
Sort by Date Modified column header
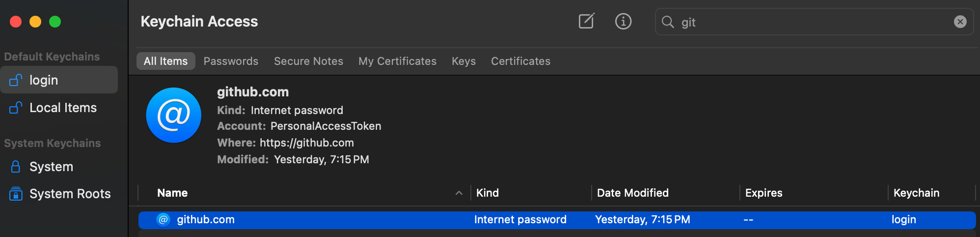[632, 193]
